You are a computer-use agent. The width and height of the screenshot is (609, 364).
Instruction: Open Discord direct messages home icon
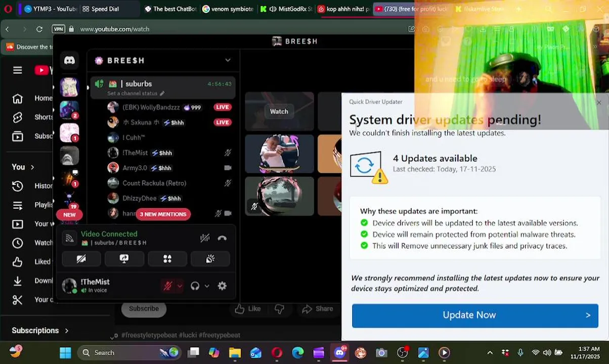coord(69,61)
